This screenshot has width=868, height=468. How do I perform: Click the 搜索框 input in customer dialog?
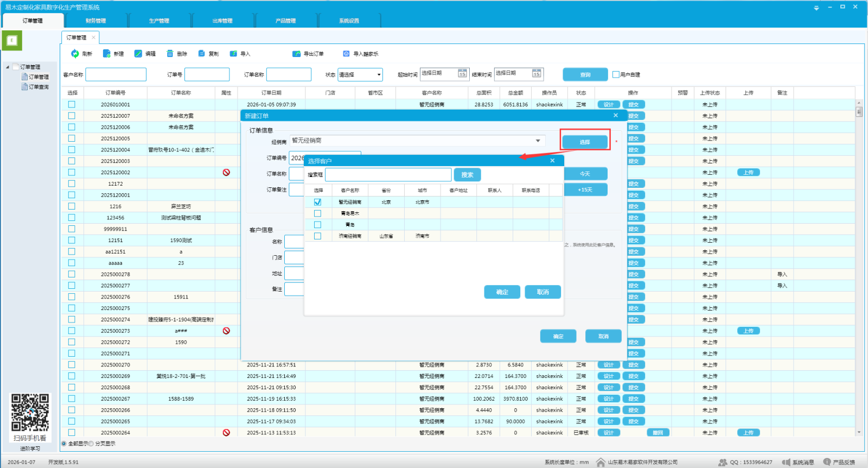click(x=388, y=175)
